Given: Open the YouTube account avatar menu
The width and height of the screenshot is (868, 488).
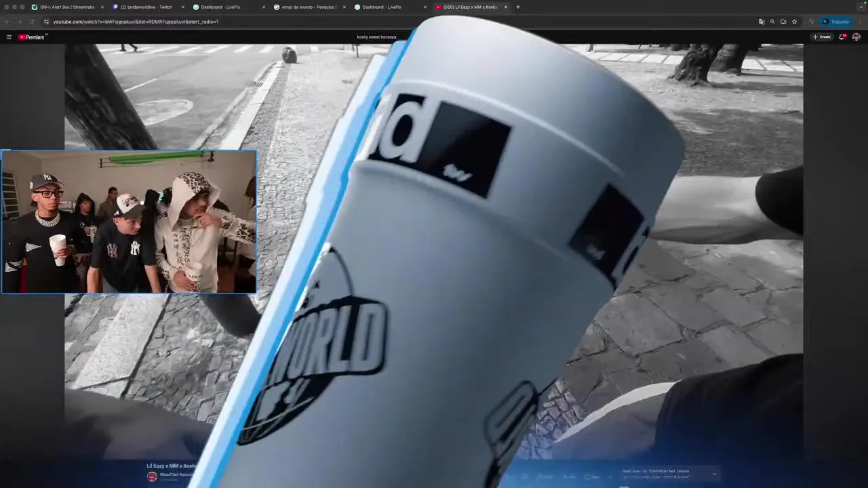Looking at the screenshot, I should point(856,37).
